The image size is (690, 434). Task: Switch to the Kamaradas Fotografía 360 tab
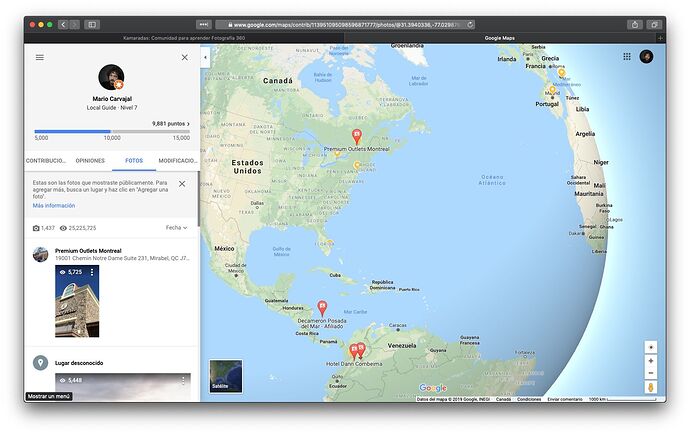(x=184, y=38)
